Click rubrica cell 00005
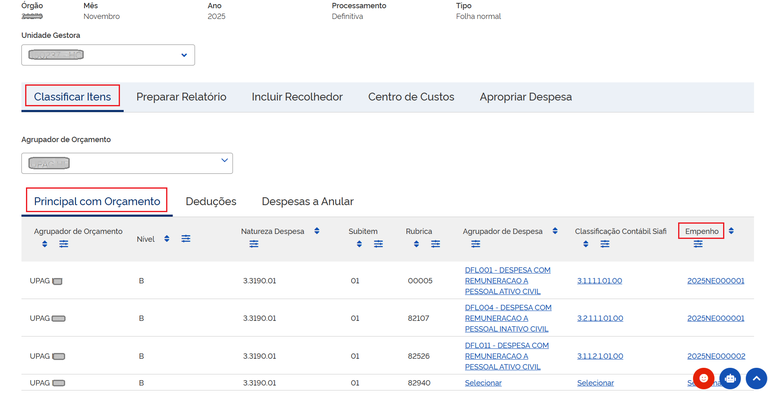This screenshot has width=768, height=395. pyautogui.click(x=420, y=281)
